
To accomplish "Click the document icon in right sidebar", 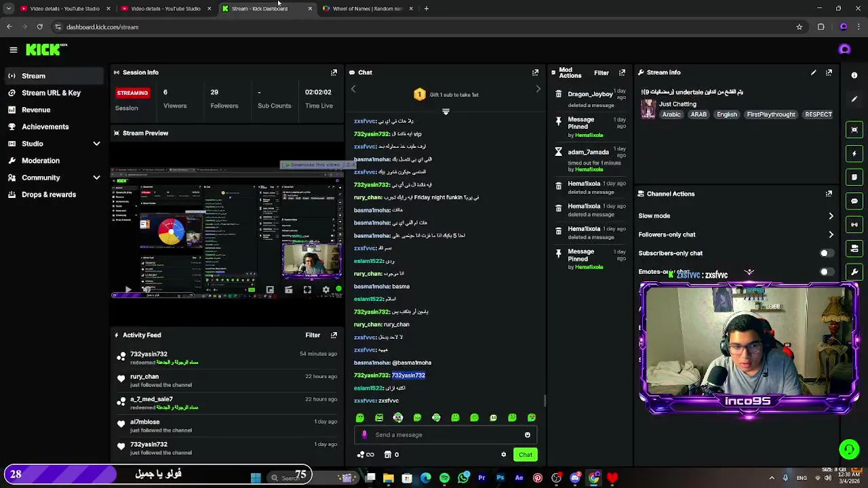I will 854,178.
